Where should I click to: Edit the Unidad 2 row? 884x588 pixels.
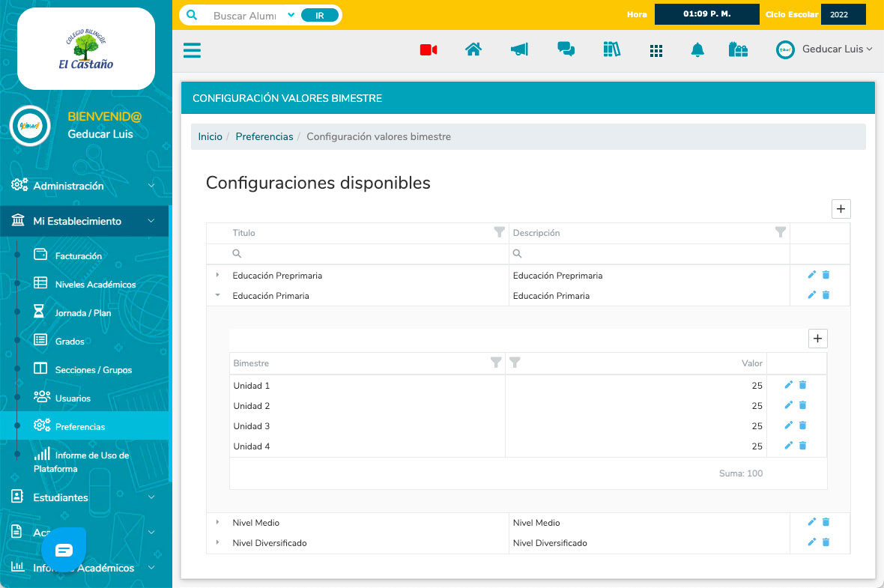tap(789, 405)
